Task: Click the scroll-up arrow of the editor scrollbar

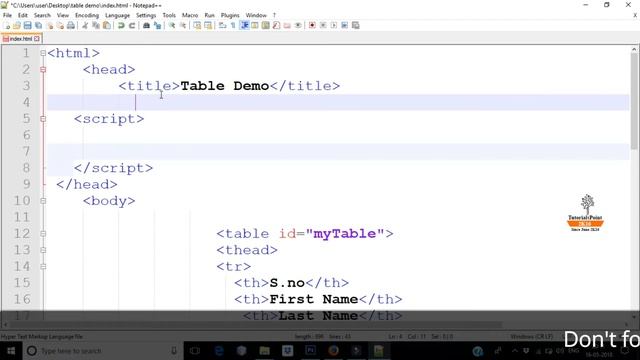Action: [634, 49]
